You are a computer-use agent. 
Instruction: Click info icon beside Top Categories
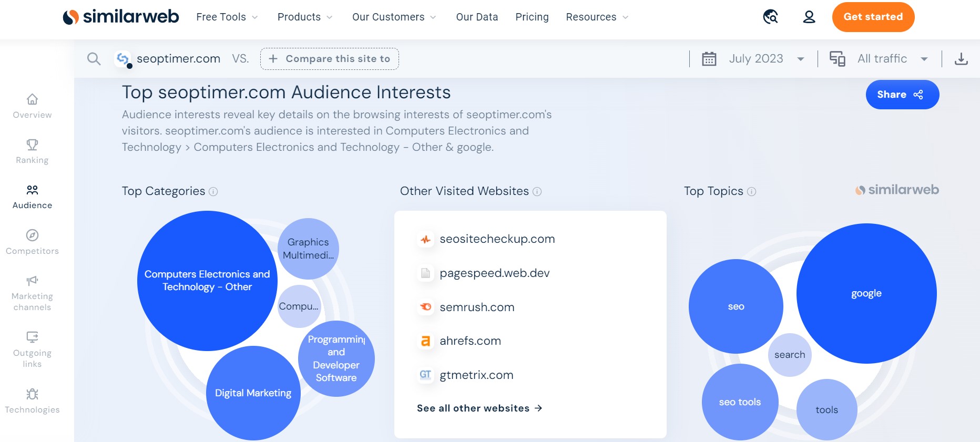(x=213, y=191)
